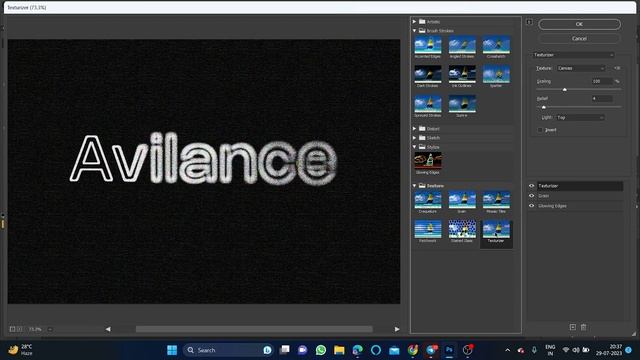Select the Grain effect layer row

pos(580,196)
